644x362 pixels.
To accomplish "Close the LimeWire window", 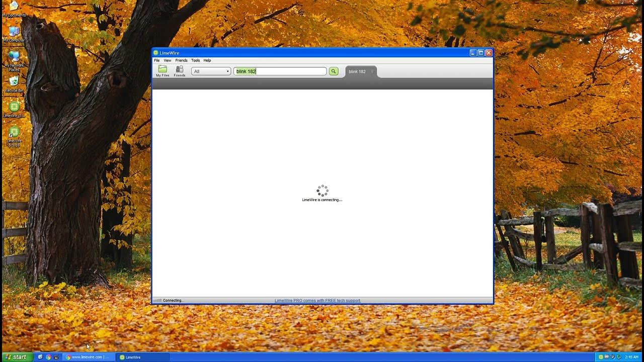I will point(489,53).
